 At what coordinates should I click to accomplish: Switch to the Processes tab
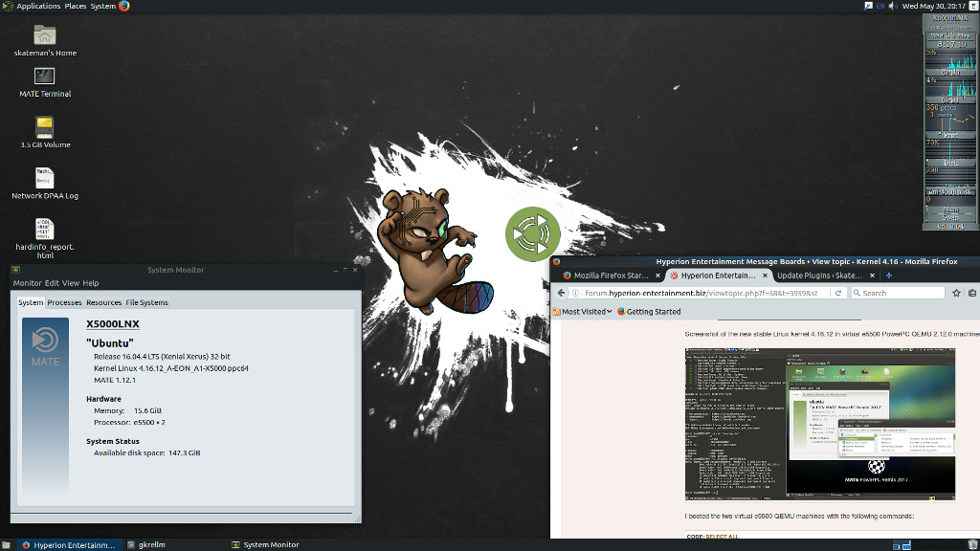(x=64, y=302)
